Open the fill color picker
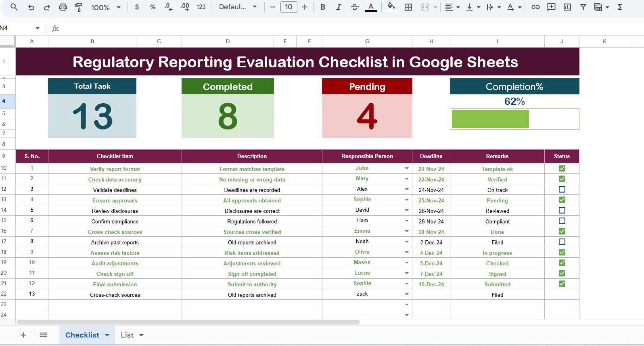 point(391,7)
